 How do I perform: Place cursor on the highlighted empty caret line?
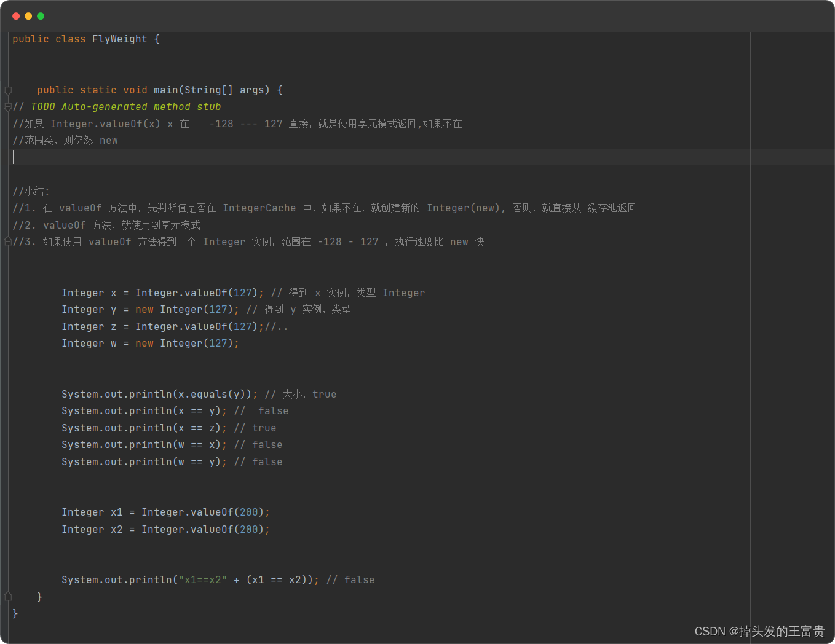point(423,157)
